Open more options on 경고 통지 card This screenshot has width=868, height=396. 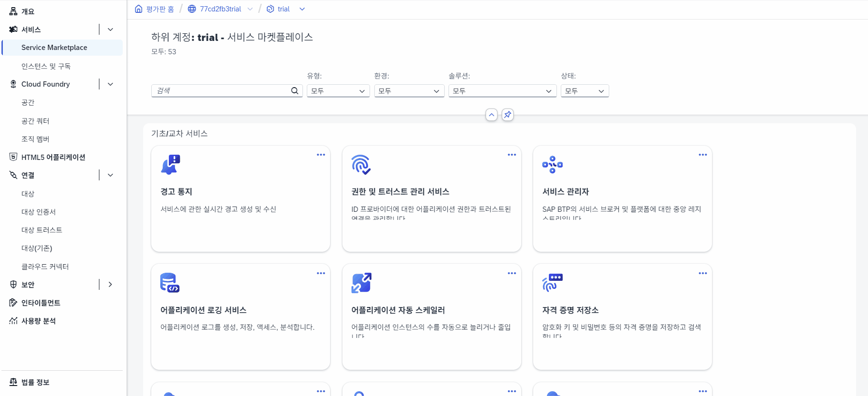click(321, 155)
